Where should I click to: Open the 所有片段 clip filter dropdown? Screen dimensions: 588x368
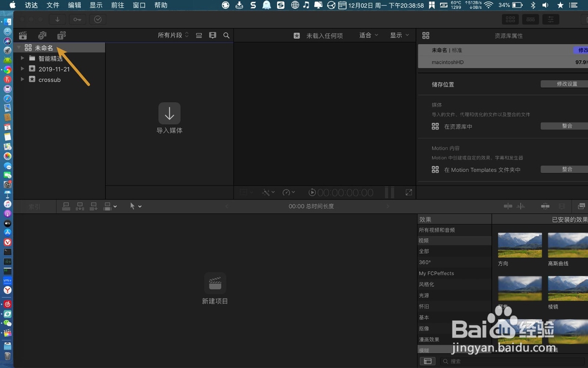click(171, 35)
